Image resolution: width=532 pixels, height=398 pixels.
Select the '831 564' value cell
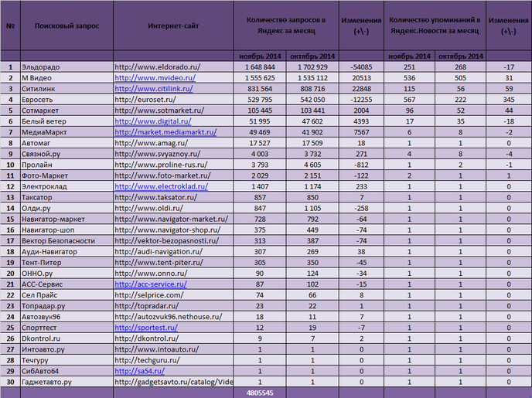tap(260, 89)
